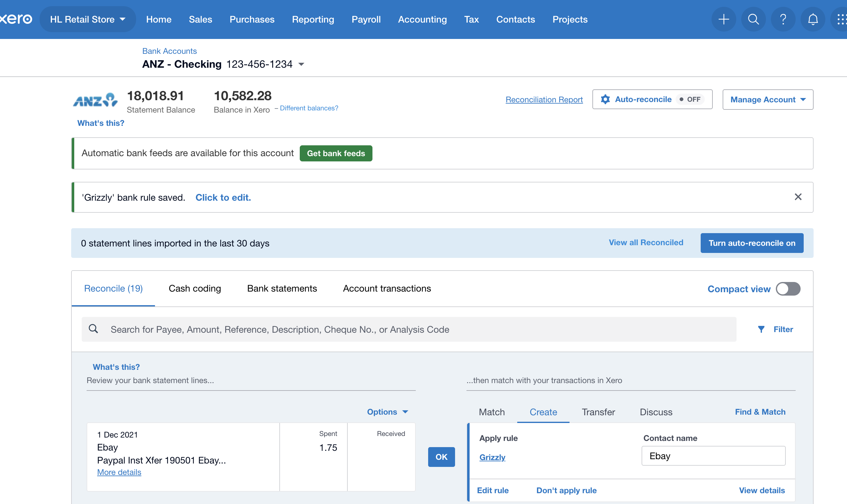The image size is (847, 504).
Task: Click the Compact view label
Action: (x=739, y=289)
